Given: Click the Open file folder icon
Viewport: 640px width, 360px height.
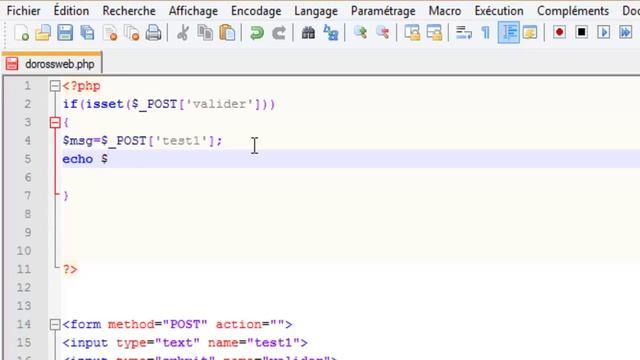Looking at the screenshot, I should click(43, 33).
